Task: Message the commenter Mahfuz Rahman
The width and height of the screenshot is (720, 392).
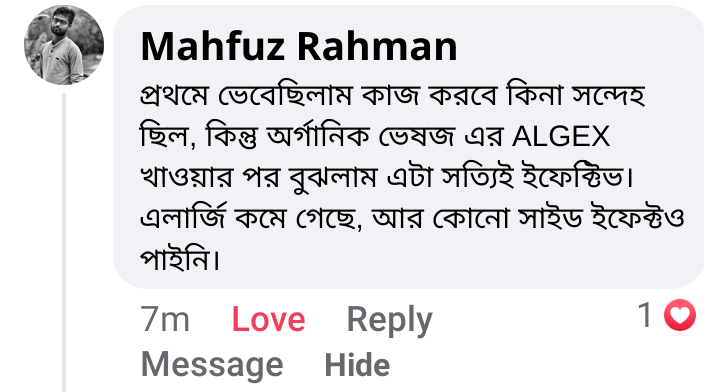Action: pos(212,365)
